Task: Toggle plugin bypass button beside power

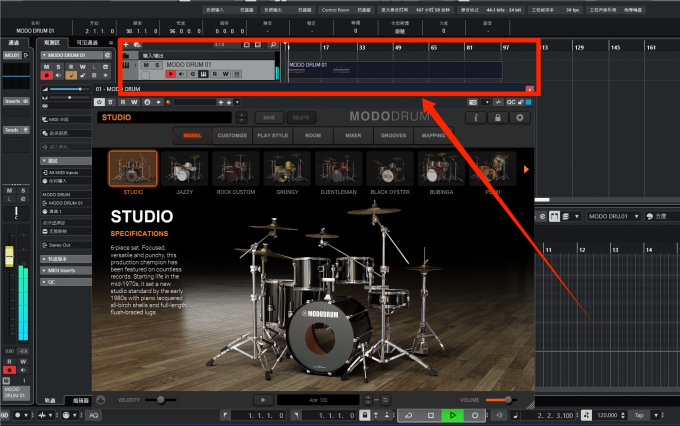Action: coord(111,102)
